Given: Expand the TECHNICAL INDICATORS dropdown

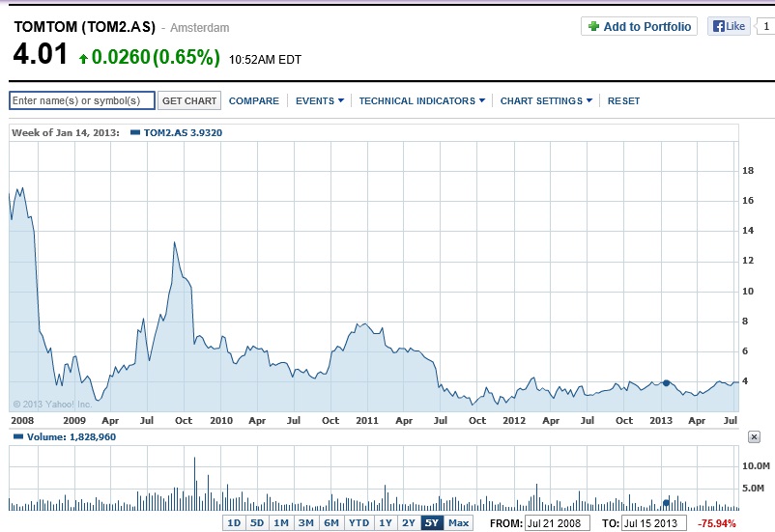Looking at the screenshot, I should point(422,100).
